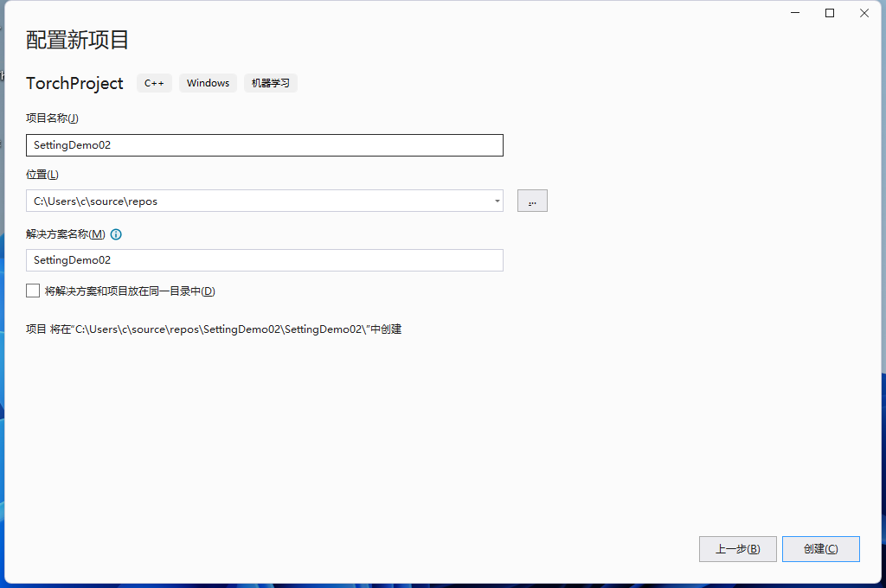The height and width of the screenshot is (588, 886).
Task: Open recent locations via the dropdown arrow
Action: tap(498, 200)
